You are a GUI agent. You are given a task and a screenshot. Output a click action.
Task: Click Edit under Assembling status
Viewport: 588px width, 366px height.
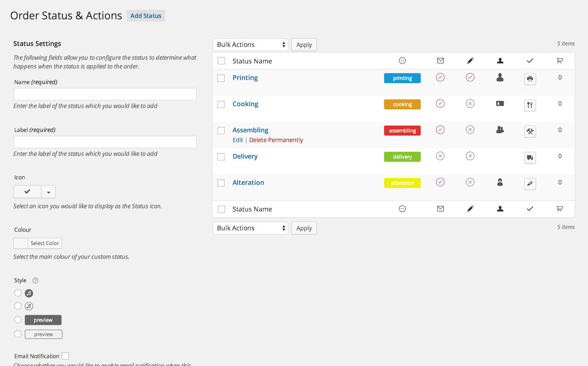pos(237,140)
